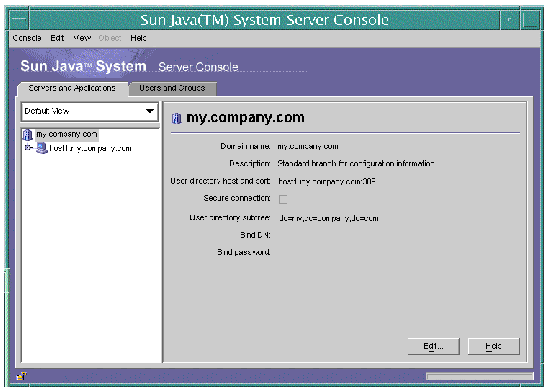Click the lock status icon in status bar
This screenshot has height=392, width=549.
pos(22,376)
